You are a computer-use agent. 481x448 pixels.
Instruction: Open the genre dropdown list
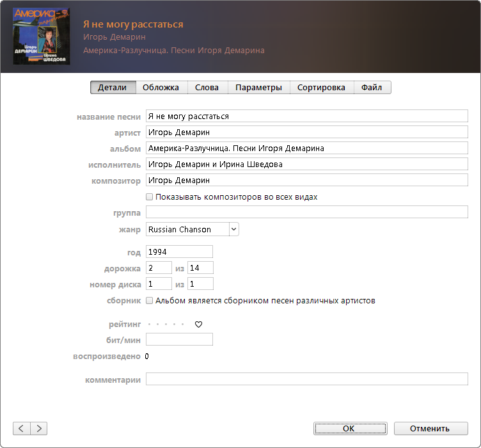click(233, 229)
